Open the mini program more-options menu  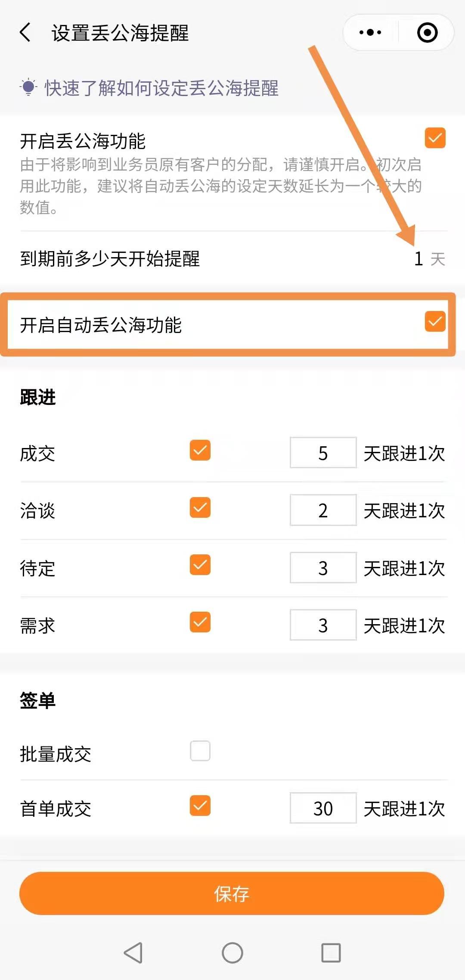(x=370, y=33)
